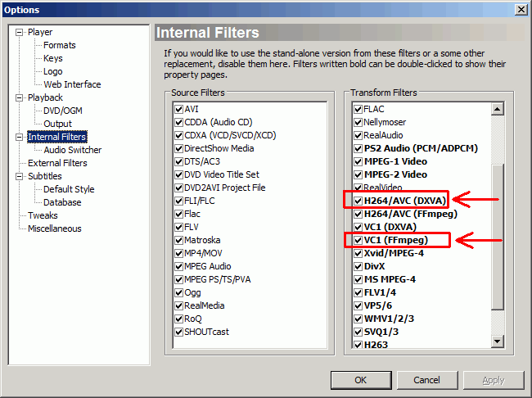This screenshot has height=398, width=532.
Task: Disable the MPEG PS/TS/PVA filter
Action: [x=178, y=280]
